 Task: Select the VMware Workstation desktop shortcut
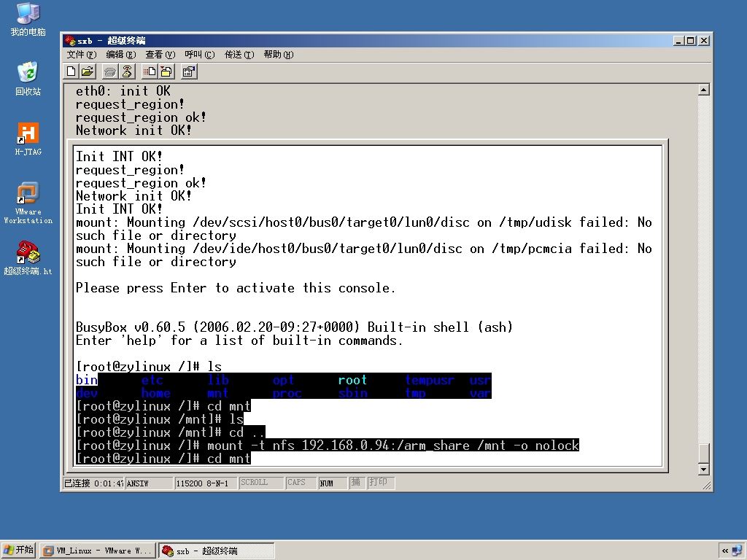point(28,203)
